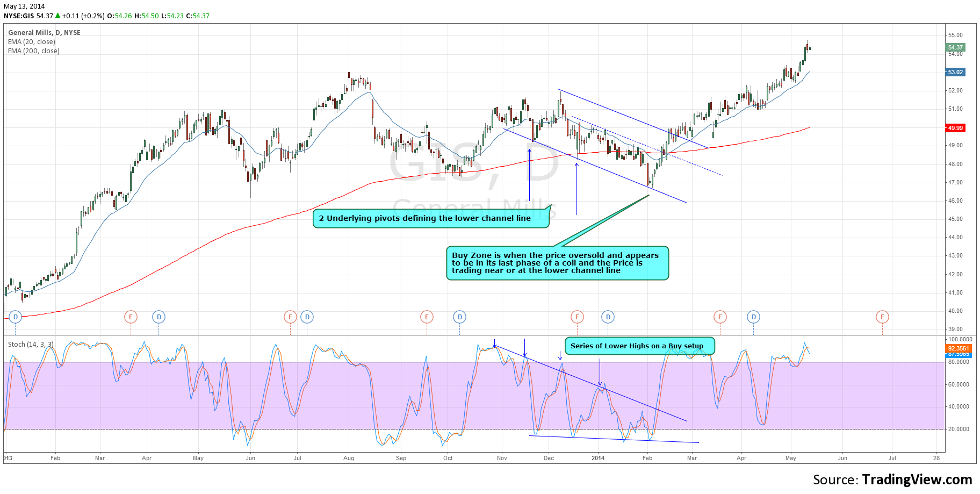
Task: Click the blue 53.02 EMA price label
Action: [955, 72]
